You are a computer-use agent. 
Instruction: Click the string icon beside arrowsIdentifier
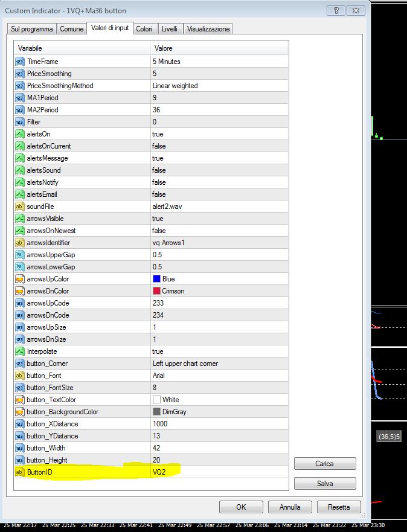coord(20,243)
